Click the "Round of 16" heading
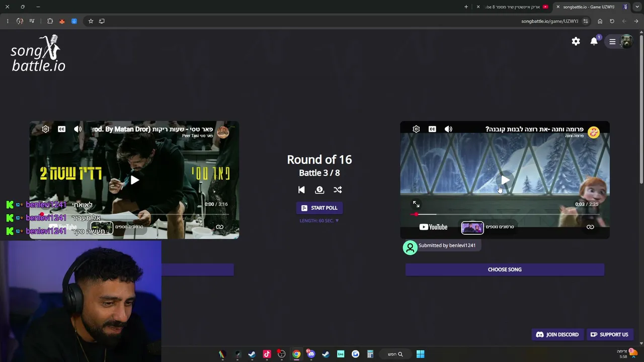This screenshot has width=644, height=362. [x=319, y=159]
